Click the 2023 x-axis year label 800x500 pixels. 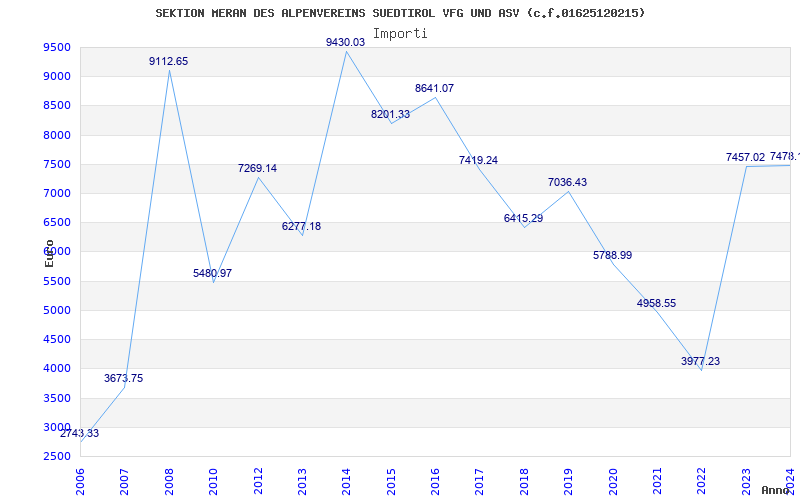coord(746,482)
